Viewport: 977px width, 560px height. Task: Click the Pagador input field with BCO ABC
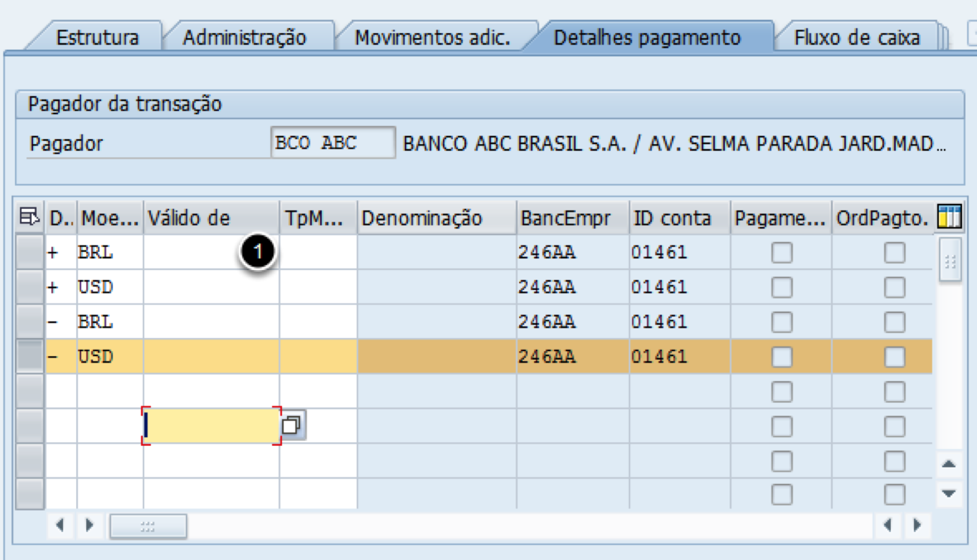pos(333,143)
